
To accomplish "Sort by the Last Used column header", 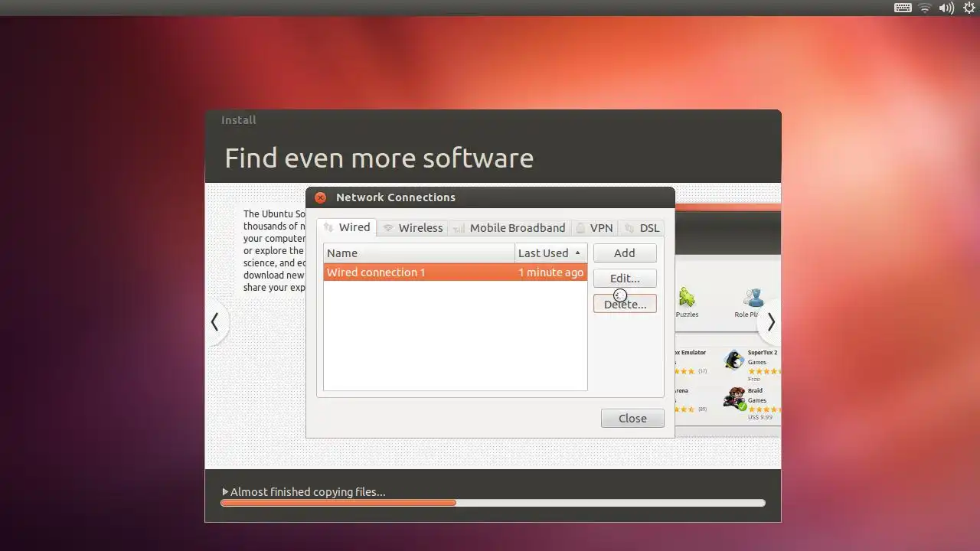I will click(550, 253).
